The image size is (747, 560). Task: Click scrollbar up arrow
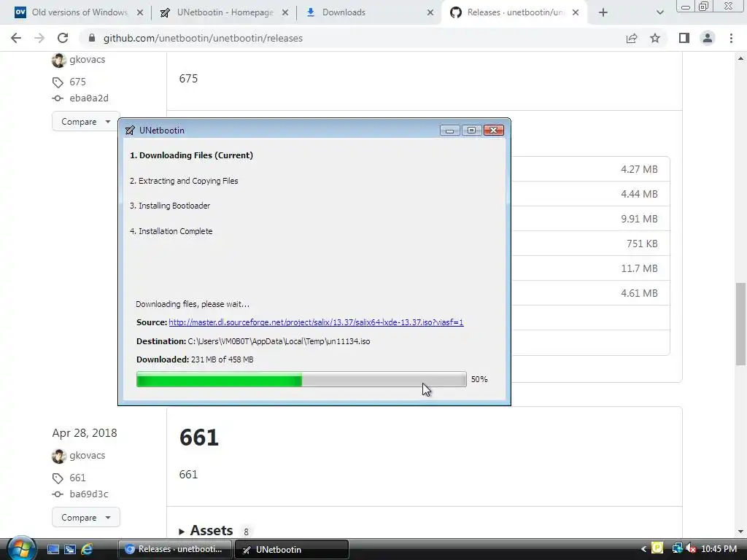point(740,58)
